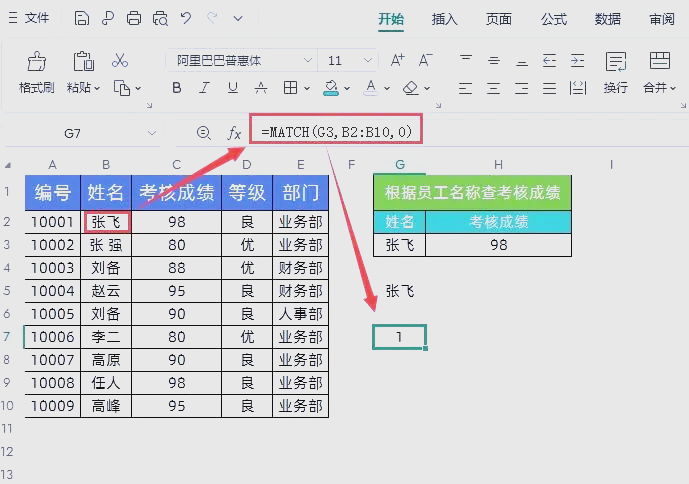This screenshot has height=484, width=689.
Task: Click the 格式刷 format painter
Action: point(36,73)
